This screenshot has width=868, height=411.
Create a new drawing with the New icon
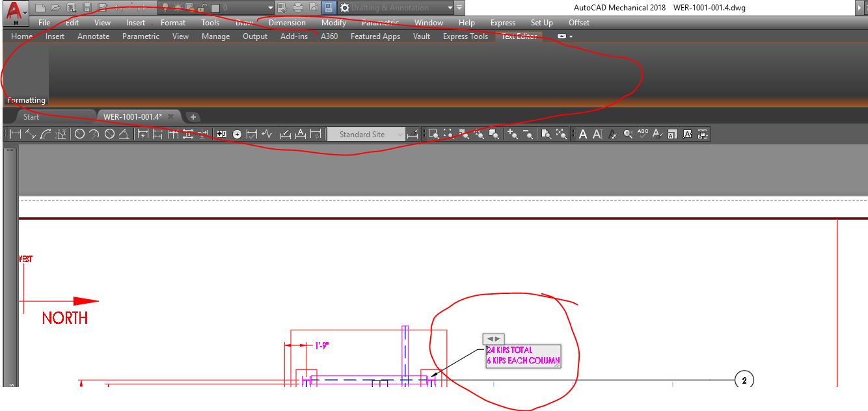(41, 7)
